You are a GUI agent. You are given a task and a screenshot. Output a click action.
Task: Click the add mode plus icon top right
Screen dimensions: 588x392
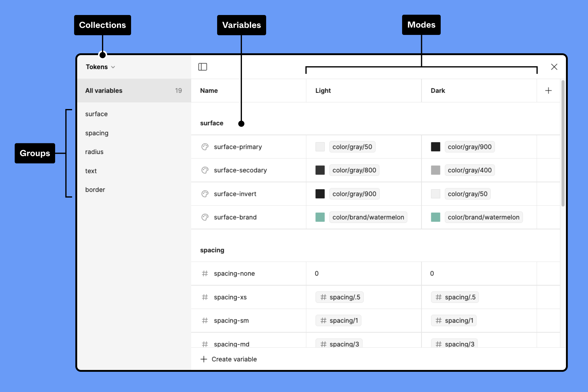[x=548, y=91]
